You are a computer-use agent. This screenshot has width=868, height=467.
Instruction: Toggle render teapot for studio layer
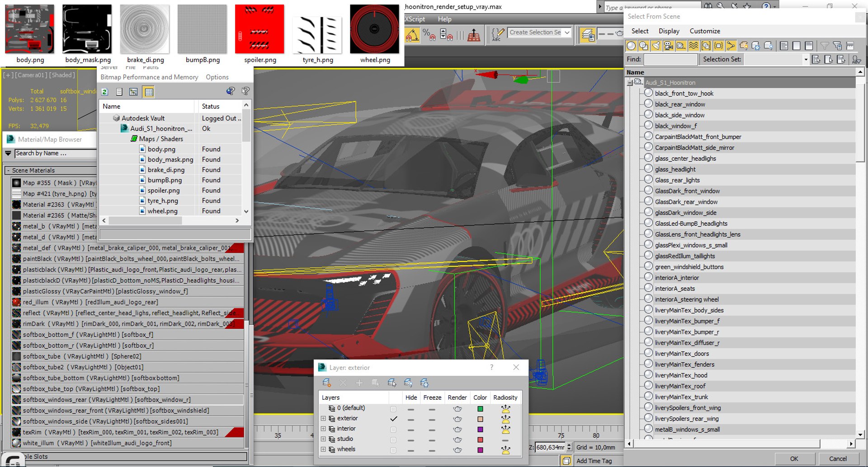coord(458,439)
